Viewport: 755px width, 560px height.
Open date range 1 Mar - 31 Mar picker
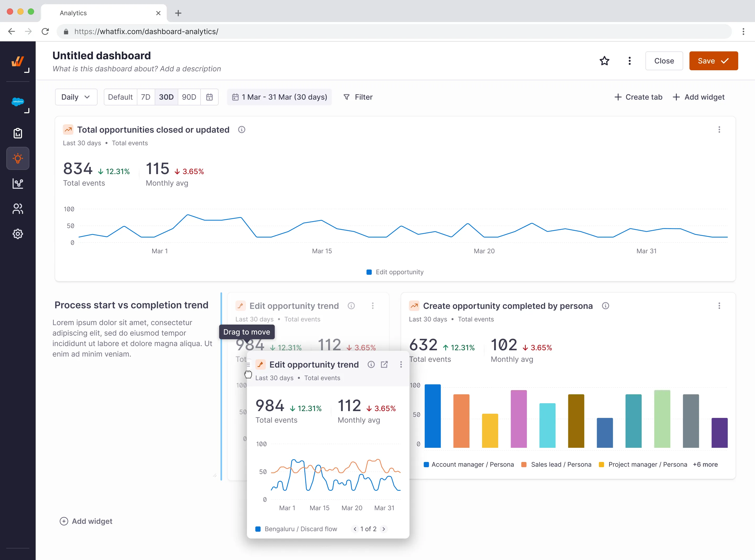[279, 97]
